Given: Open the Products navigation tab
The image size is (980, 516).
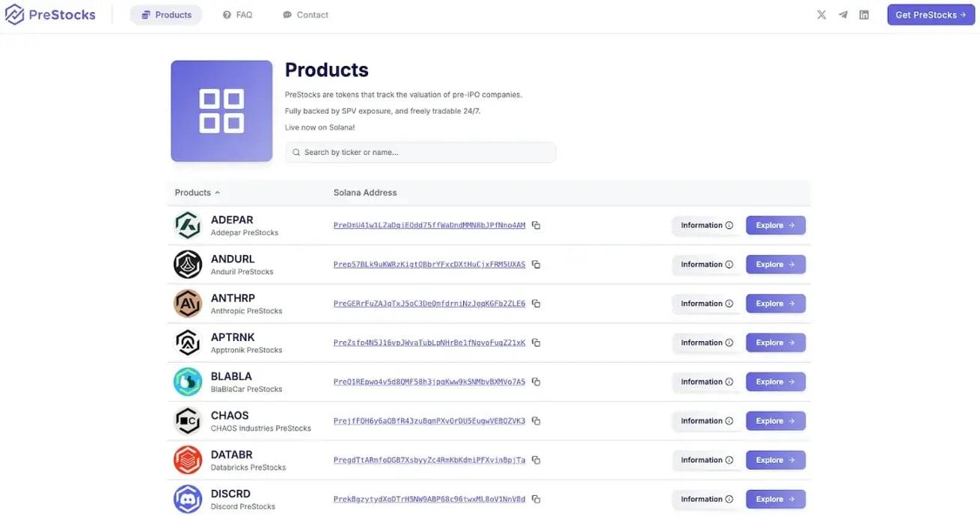Looking at the screenshot, I should pos(166,15).
